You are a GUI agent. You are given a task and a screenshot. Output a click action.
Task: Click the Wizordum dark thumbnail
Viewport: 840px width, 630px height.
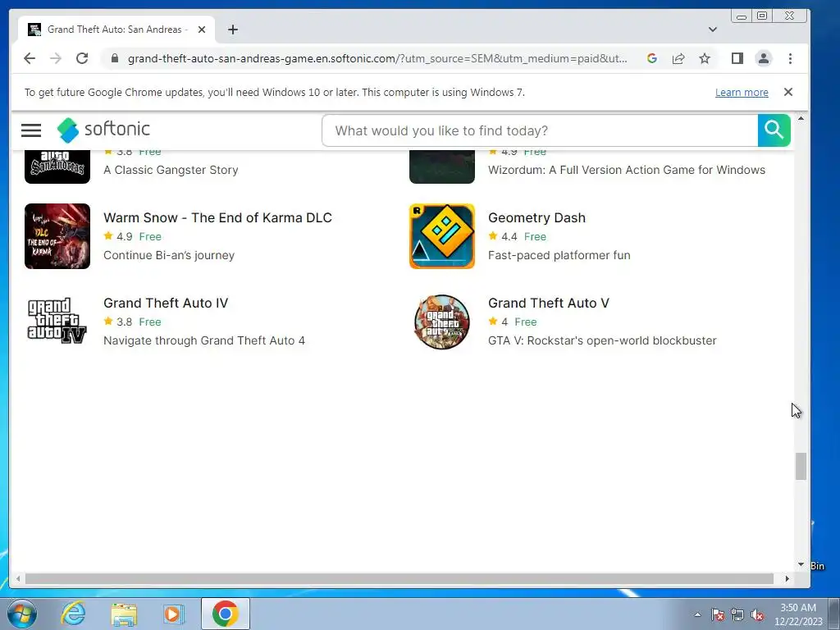click(x=442, y=167)
